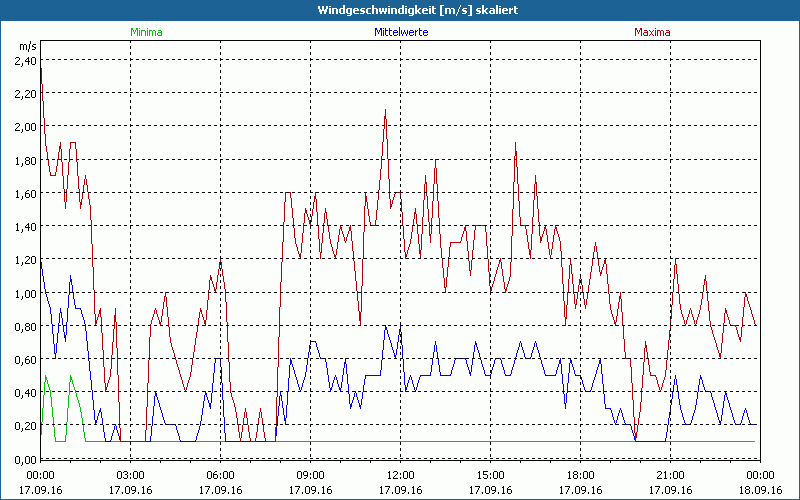Click the 0,20 y-axis tick label
The image size is (800, 500).
point(25,426)
